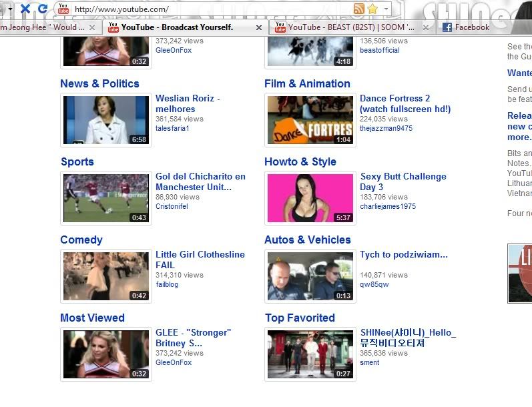Open Little Girl Clothesline FAIL title

(200, 260)
